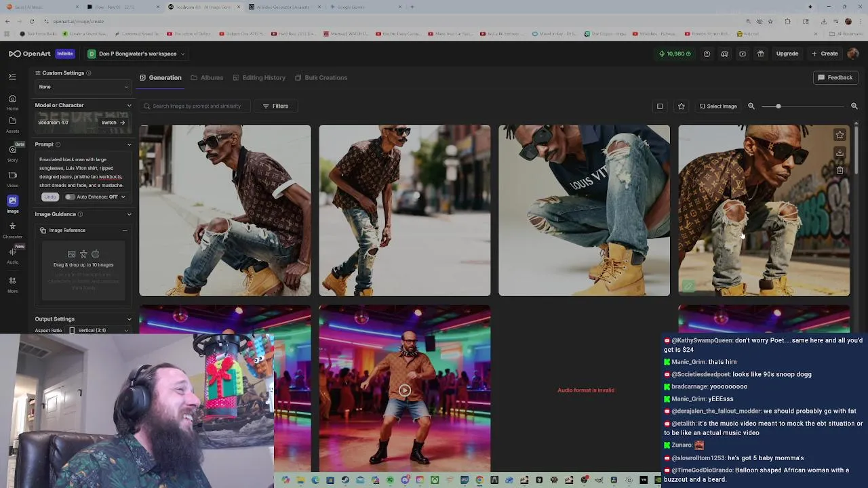This screenshot has width=868, height=488.
Task: Open Spotify in the taskbar
Action: click(x=390, y=480)
